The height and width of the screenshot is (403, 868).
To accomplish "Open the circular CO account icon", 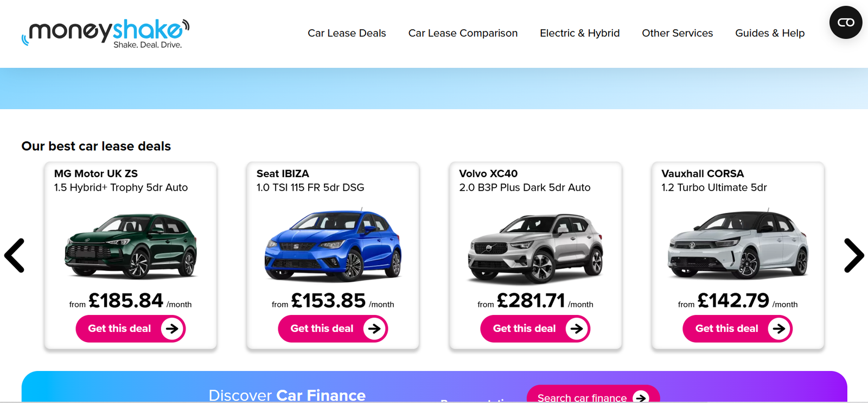I will click(x=845, y=22).
